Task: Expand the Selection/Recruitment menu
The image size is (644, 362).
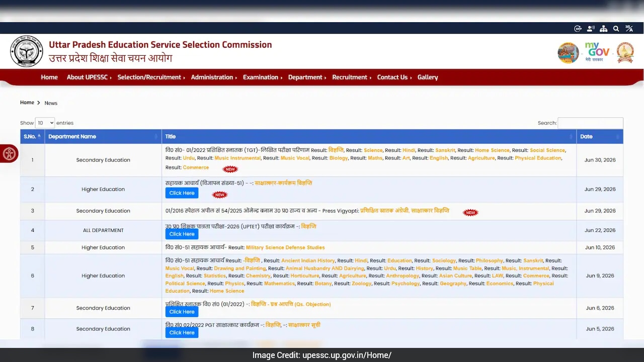Action: 151,77
